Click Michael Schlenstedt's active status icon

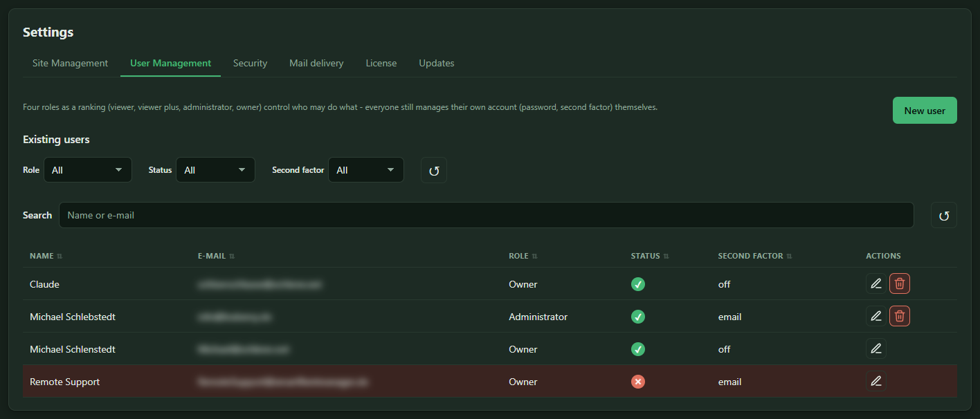[x=638, y=349]
